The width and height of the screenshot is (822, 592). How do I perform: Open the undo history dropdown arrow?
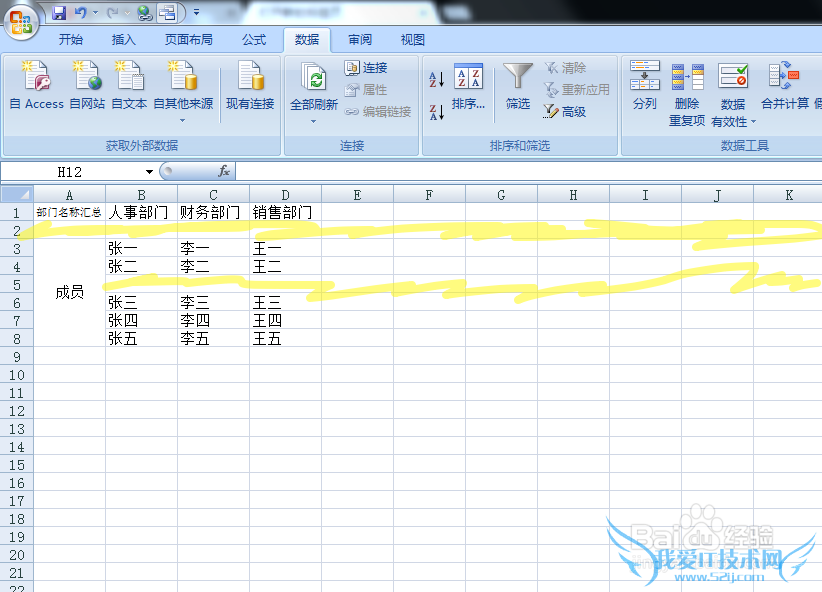point(95,13)
